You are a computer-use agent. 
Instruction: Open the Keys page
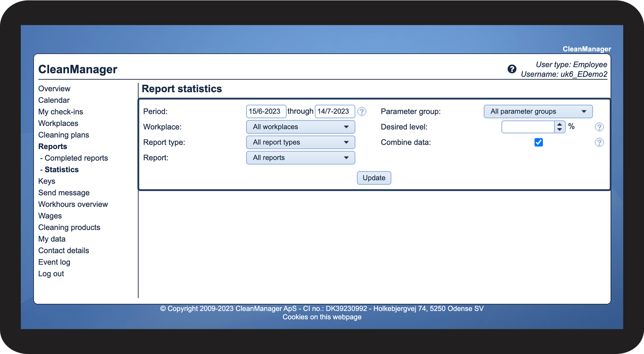tap(47, 181)
